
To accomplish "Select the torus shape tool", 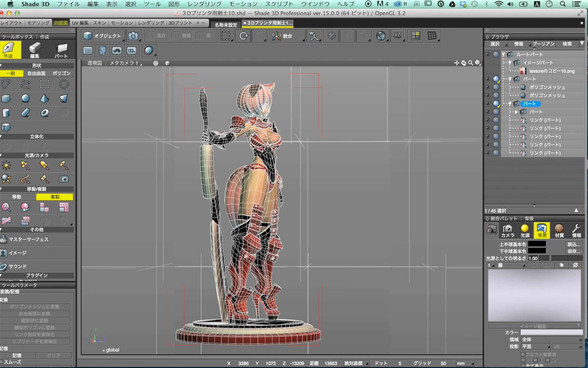I will 44,113.
